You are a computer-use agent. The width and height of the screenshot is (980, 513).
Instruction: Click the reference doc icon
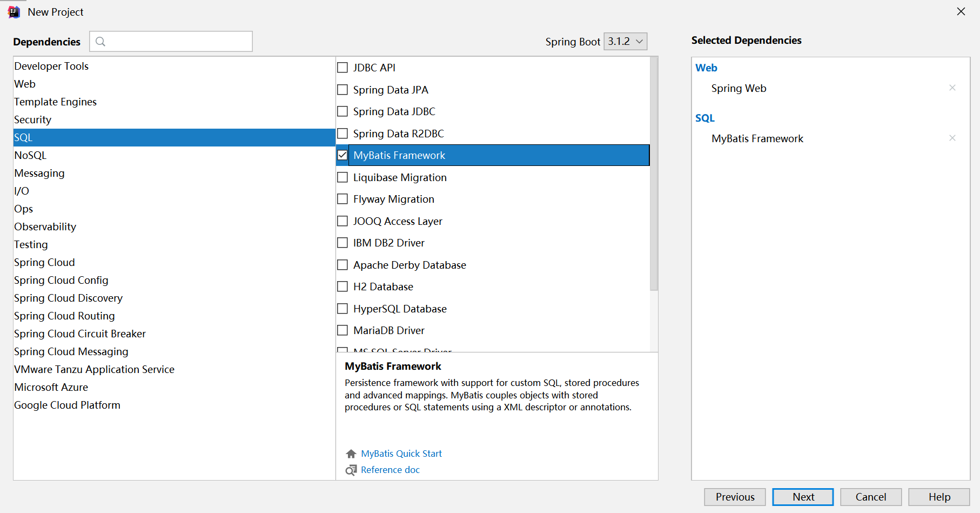tap(351, 470)
